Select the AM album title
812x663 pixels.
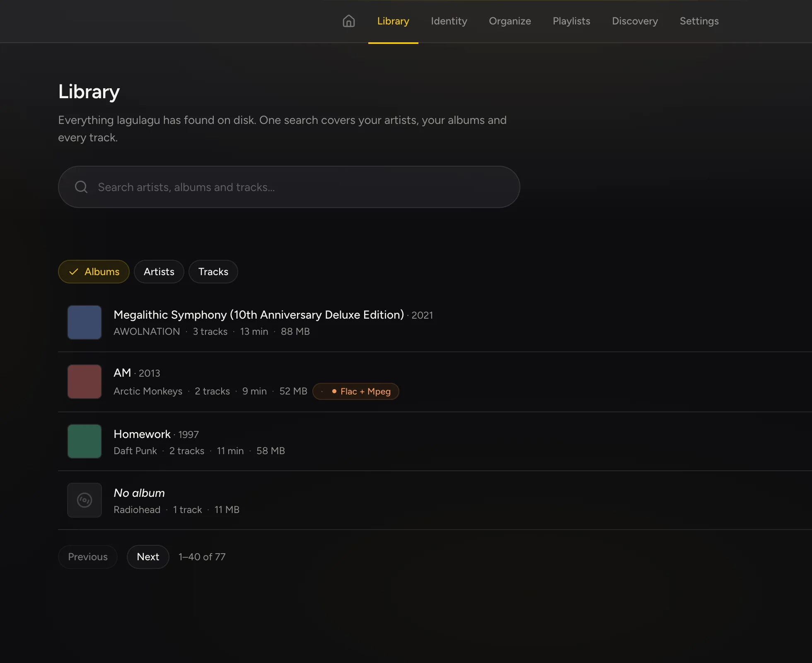(x=122, y=373)
